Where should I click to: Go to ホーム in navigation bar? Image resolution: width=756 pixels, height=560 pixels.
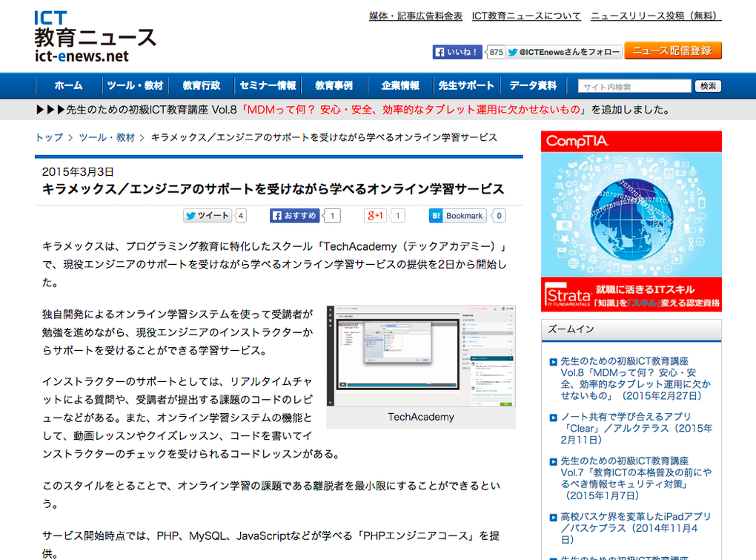pyautogui.click(x=68, y=86)
